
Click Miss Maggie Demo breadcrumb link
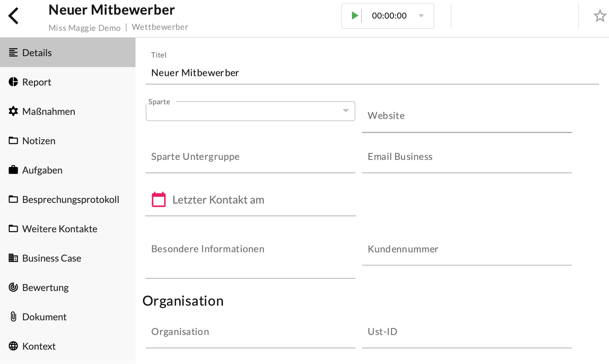[84, 28]
